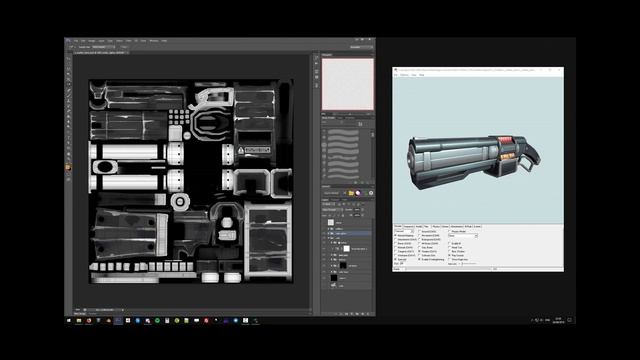Toggle Background checkbox in model viewer
The height and width of the screenshot is (360, 640).
(x=420, y=239)
